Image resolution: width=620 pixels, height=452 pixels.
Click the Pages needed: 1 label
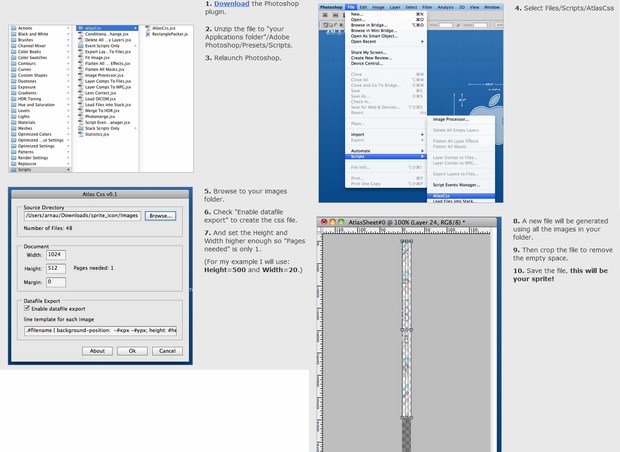94,268
